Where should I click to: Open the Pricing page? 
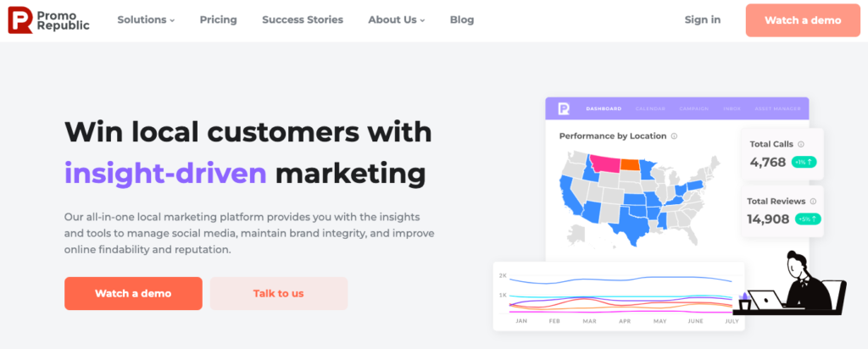click(x=218, y=19)
